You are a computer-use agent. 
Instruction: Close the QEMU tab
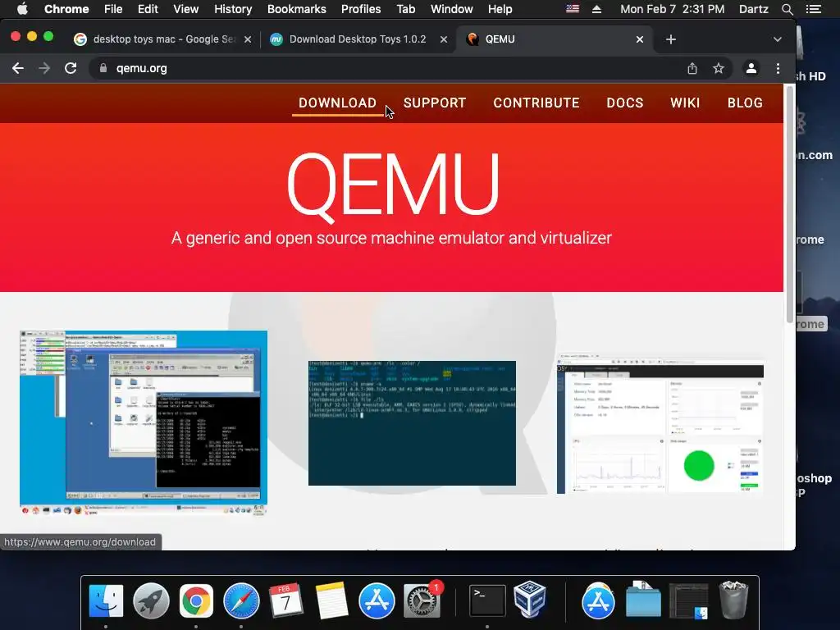click(x=640, y=39)
